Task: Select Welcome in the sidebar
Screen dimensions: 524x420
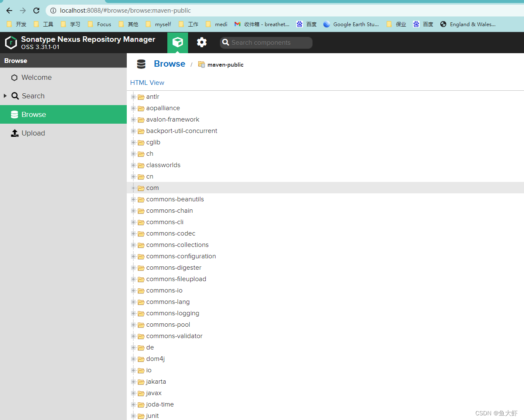Action: (63, 78)
